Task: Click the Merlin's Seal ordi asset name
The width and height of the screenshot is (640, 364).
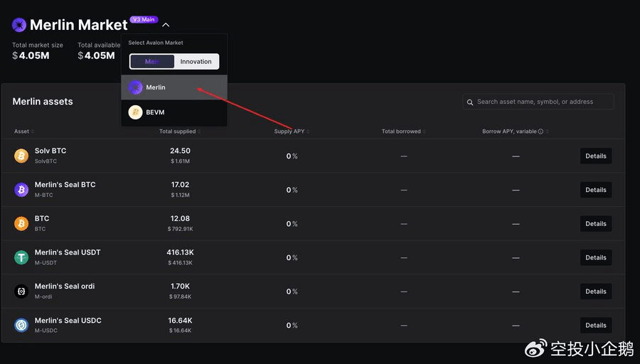Action: [x=65, y=286]
